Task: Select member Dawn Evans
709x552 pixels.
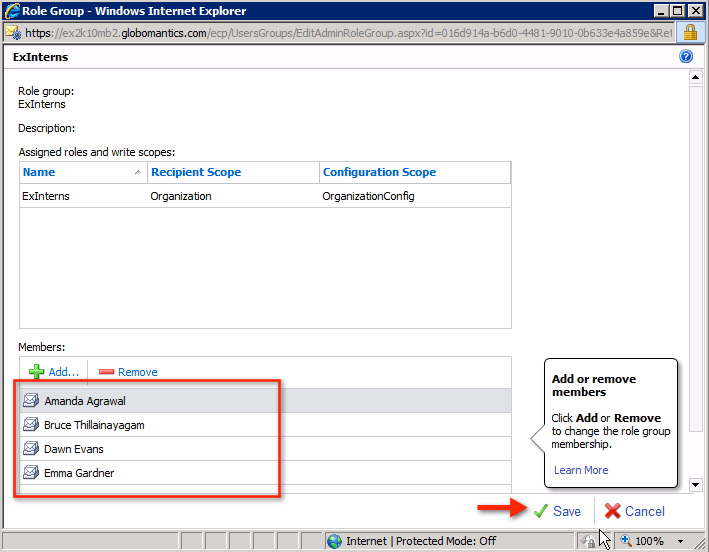Action: click(265, 448)
